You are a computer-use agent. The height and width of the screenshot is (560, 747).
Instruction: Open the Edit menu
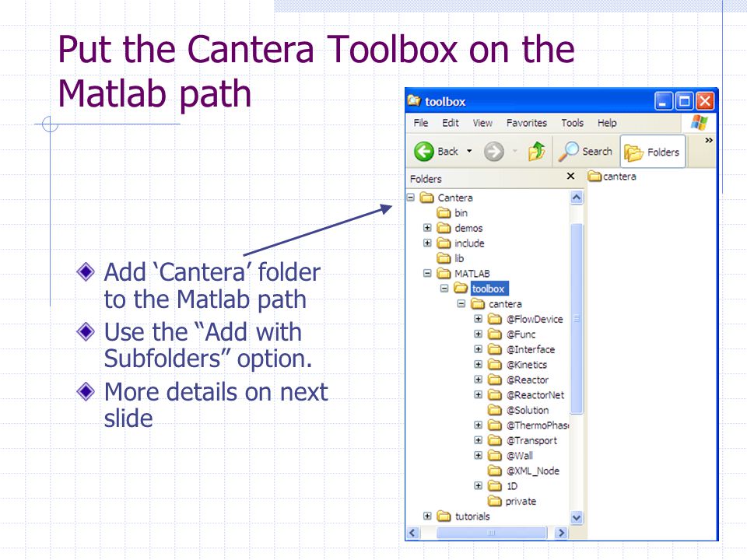(x=451, y=123)
